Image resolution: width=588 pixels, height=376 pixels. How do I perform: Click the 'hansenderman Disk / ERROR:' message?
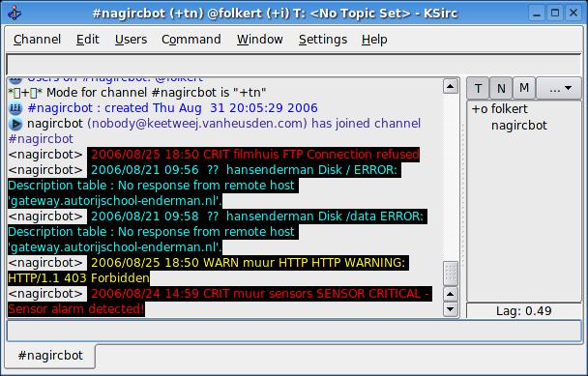click(x=311, y=170)
